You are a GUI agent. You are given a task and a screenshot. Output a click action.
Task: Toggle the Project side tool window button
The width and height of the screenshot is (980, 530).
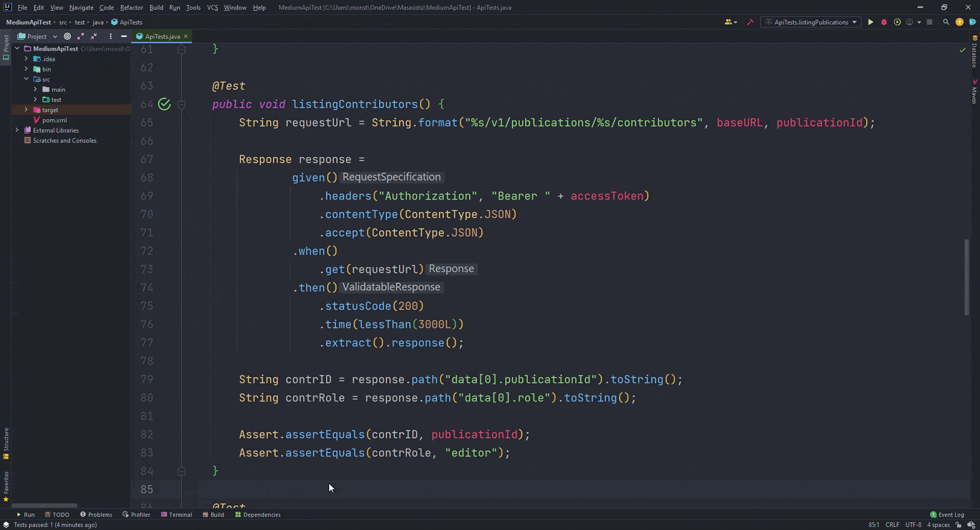(6, 47)
